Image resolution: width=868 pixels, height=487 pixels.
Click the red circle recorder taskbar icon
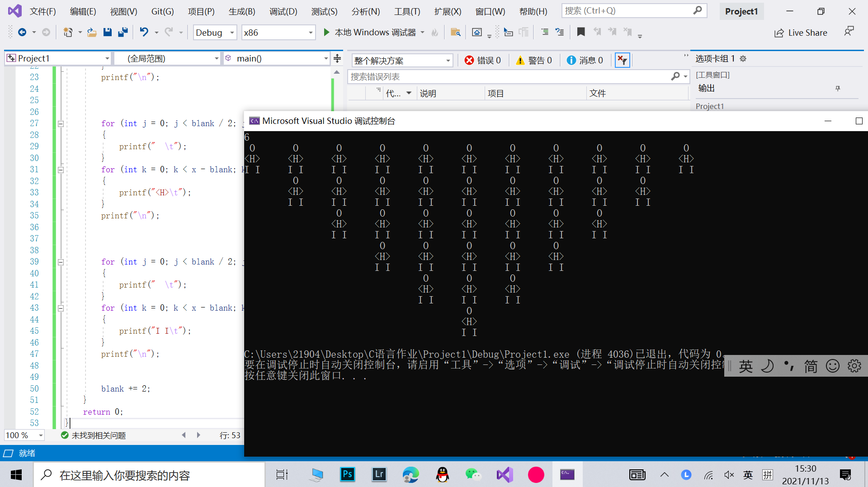tap(536, 474)
